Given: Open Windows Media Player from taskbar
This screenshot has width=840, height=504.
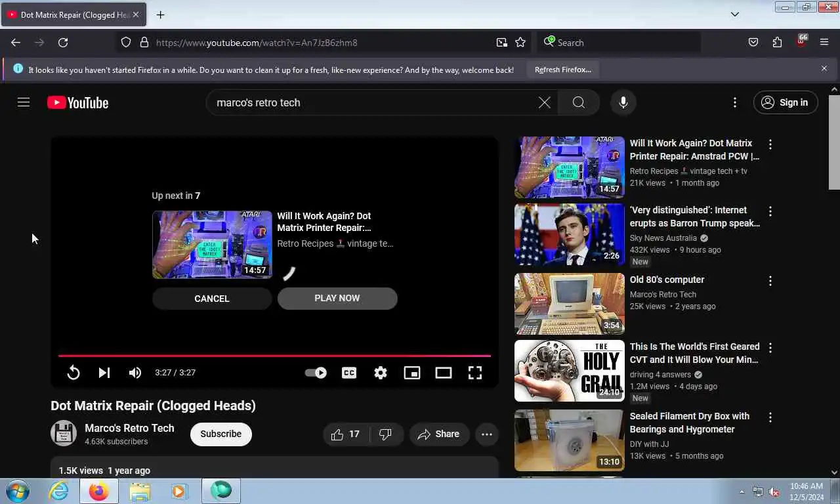Looking at the screenshot, I should (x=179, y=491).
